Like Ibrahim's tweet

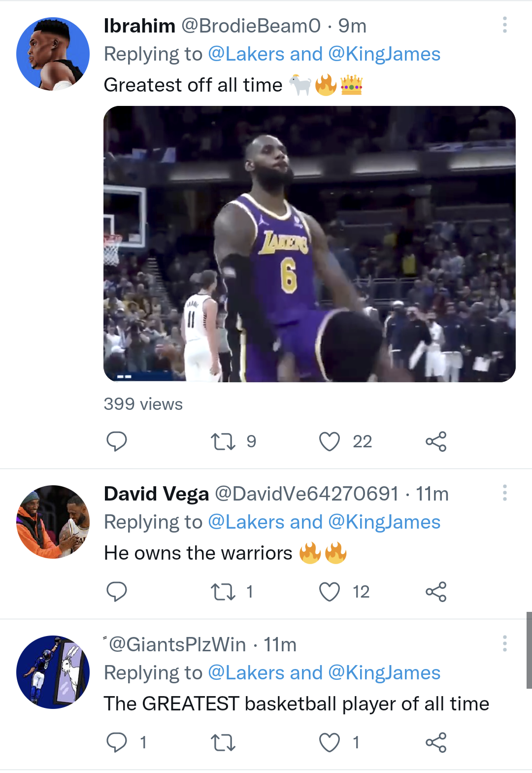point(329,442)
